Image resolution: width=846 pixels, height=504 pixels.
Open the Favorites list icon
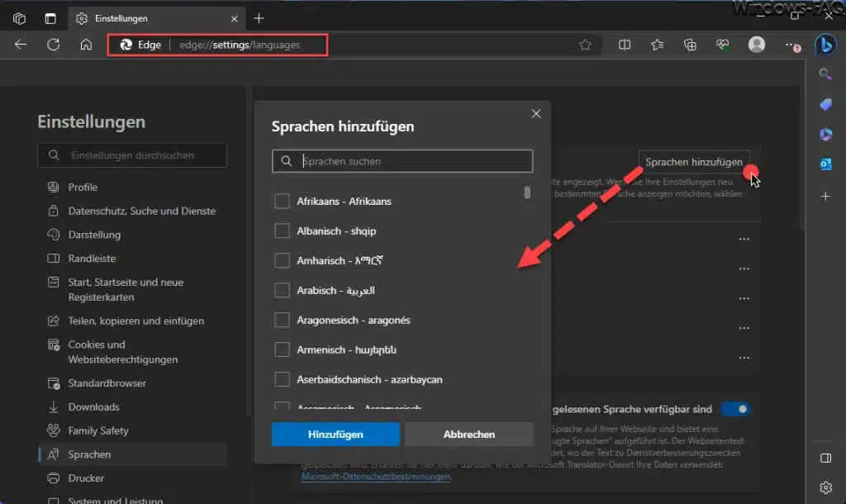point(657,45)
